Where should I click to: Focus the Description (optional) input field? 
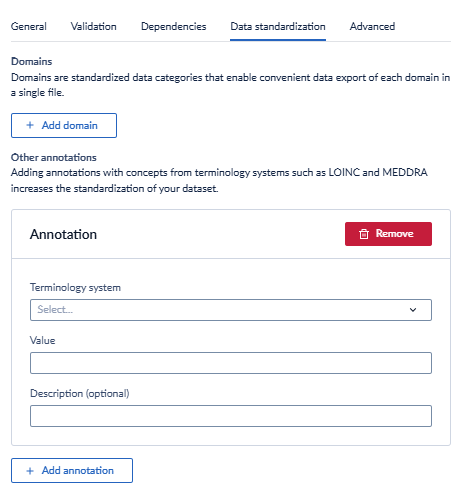point(231,416)
